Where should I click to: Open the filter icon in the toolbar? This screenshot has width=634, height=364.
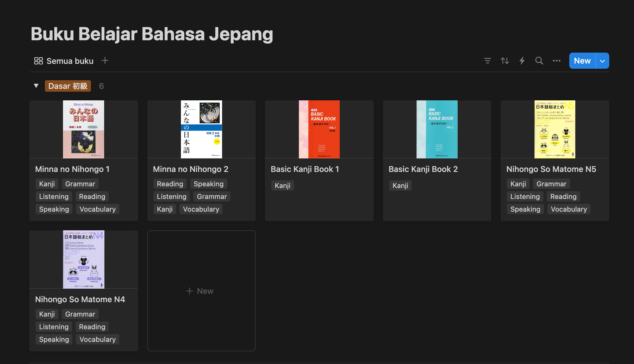(487, 61)
